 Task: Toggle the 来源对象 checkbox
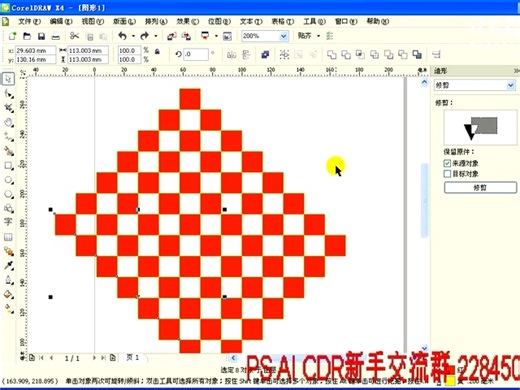click(x=447, y=163)
